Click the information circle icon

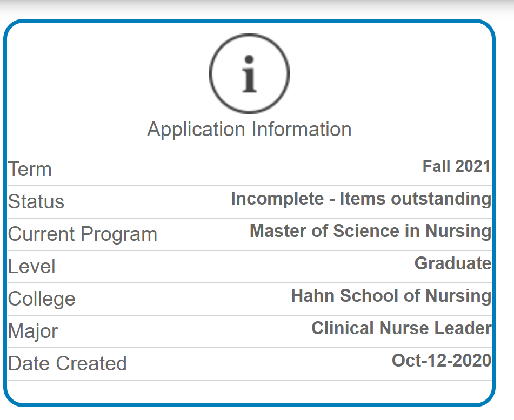(249, 73)
